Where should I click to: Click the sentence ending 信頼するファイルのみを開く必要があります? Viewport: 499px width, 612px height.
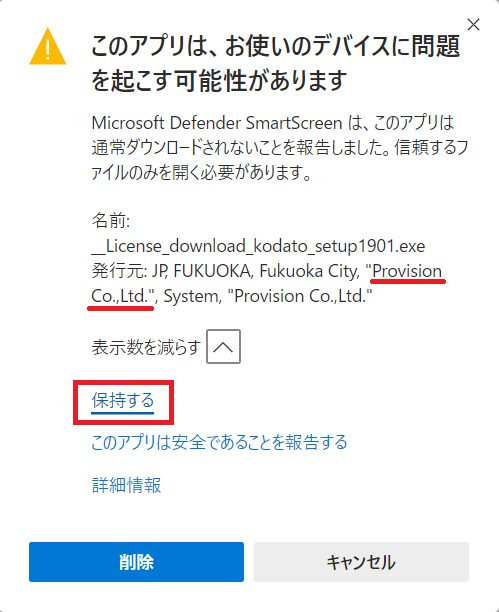point(279,160)
